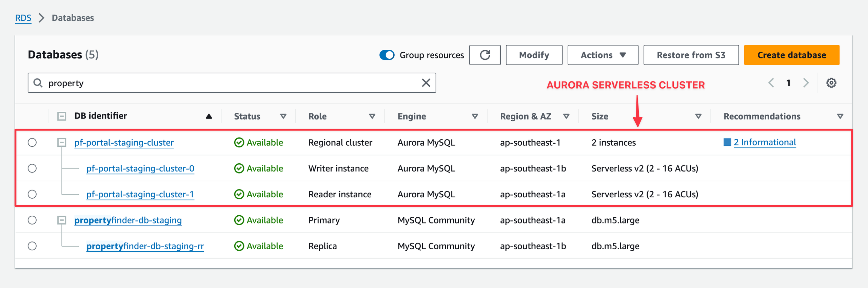Click the blue informational recommendation icon
This screenshot has width=868, height=288.
click(727, 142)
